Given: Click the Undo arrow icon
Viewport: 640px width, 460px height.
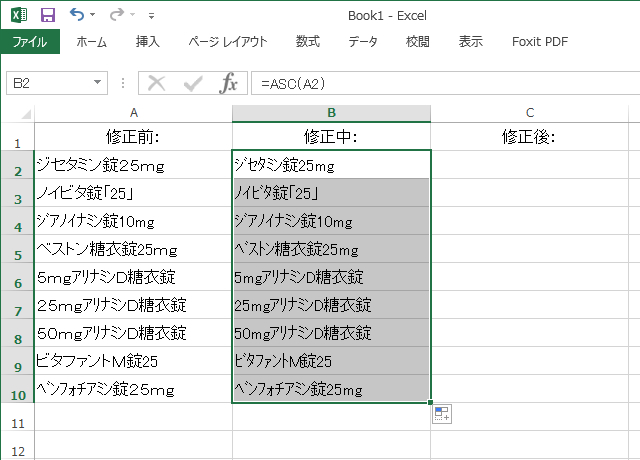Looking at the screenshot, I should click(77, 15).
